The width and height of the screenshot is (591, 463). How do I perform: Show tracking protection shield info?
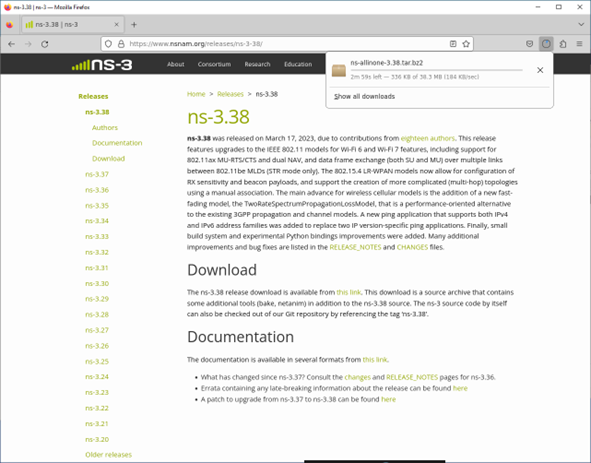click(x=109, y=44)
